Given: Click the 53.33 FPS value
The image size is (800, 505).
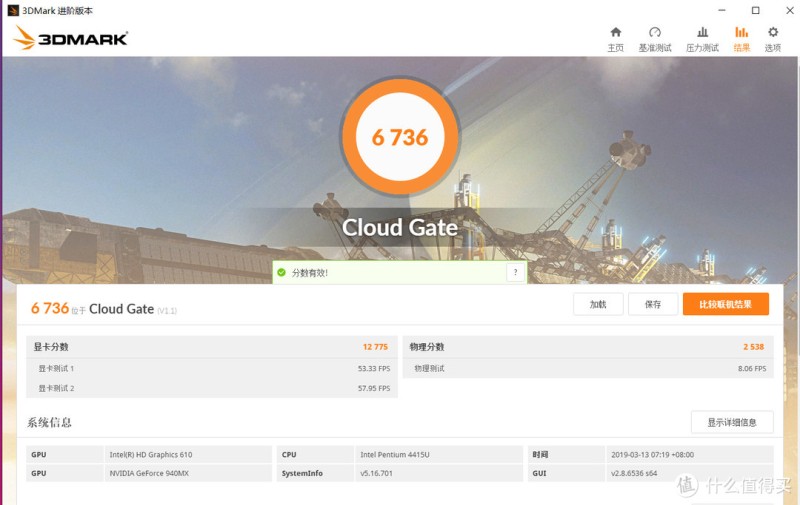Looking at the screenshot, I should pyautogui.click(x=374, y=368).
